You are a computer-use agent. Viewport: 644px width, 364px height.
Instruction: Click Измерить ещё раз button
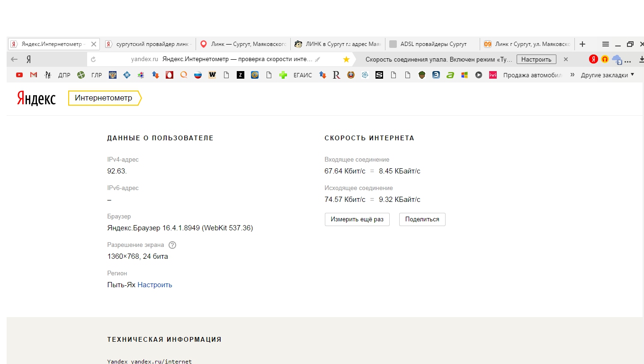[x=357, y=219]
